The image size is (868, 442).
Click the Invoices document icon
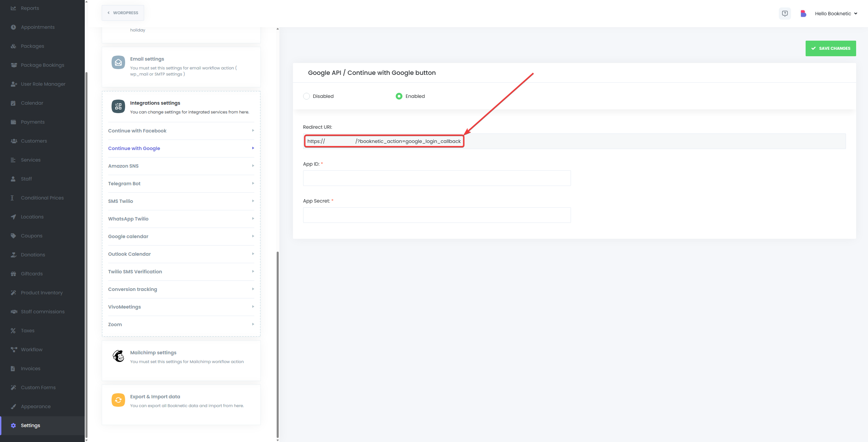(13, 369)
